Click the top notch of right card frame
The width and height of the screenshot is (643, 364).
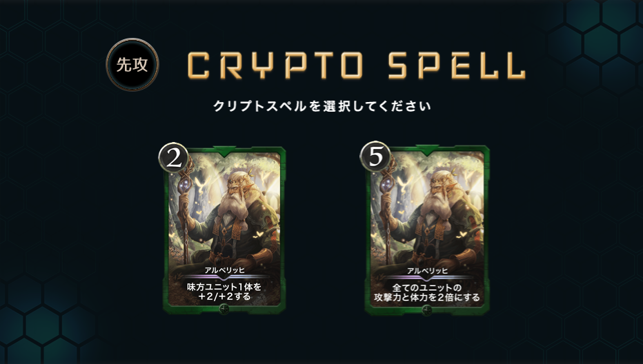427,150
